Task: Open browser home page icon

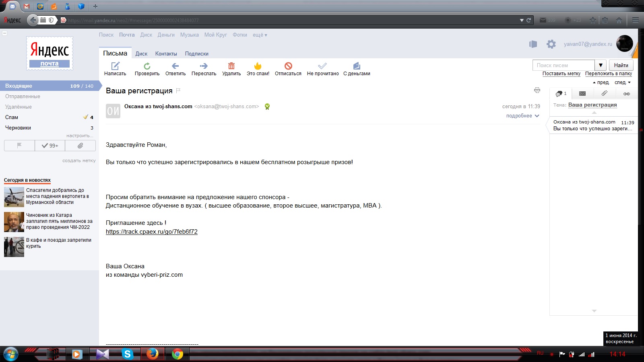Action: [619, 20]
